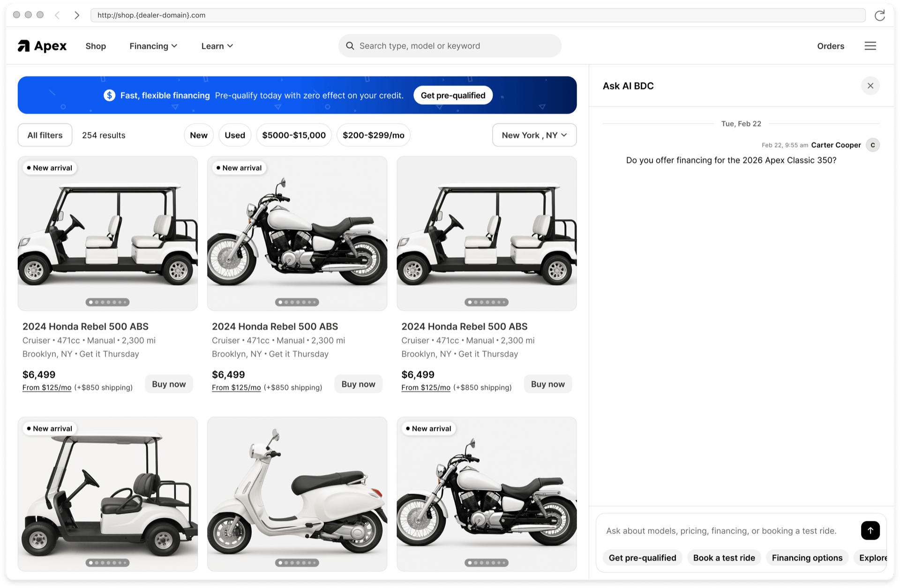This screenshot has width=900, height=588.
Task: Open From $125/mo link on second listing
Action: coord(236,387)
